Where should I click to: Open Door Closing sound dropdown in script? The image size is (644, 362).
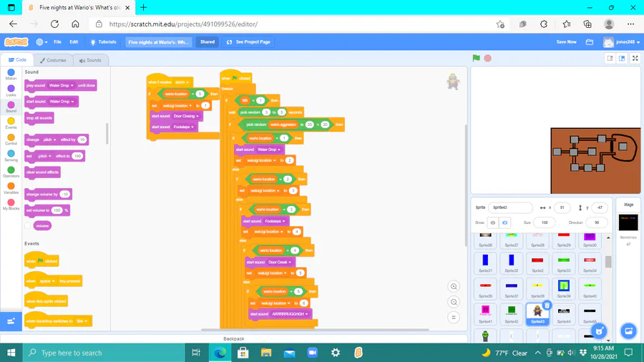(186, 116)
